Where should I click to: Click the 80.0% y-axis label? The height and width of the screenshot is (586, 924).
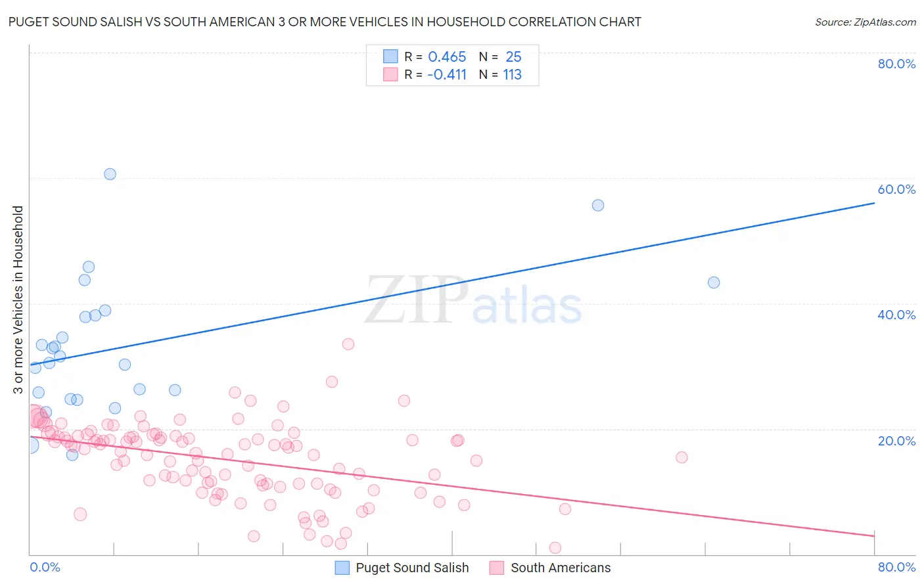click(x=896, y=64)
